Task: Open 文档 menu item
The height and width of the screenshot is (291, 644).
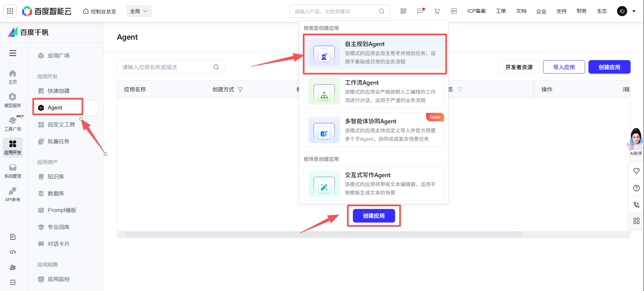Action: (521, 11)
